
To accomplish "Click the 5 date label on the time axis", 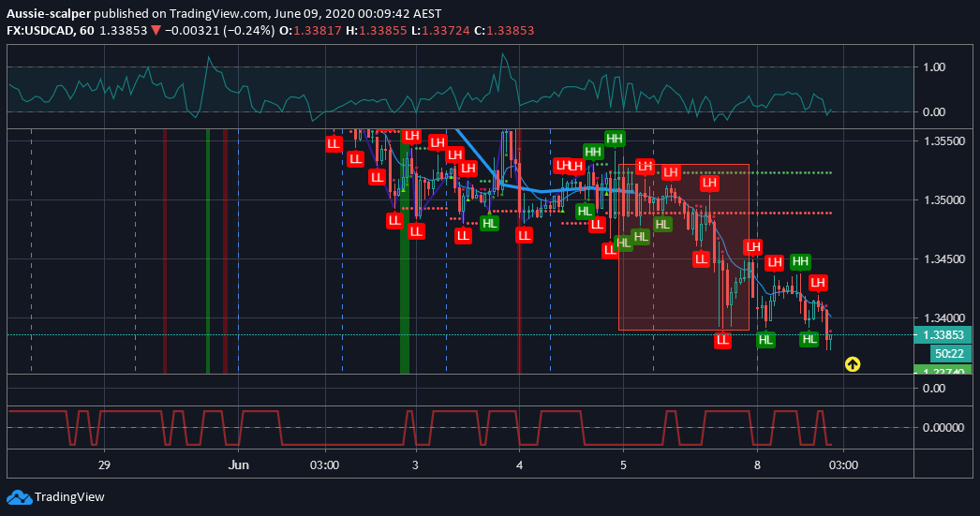I will click(623, 465).
